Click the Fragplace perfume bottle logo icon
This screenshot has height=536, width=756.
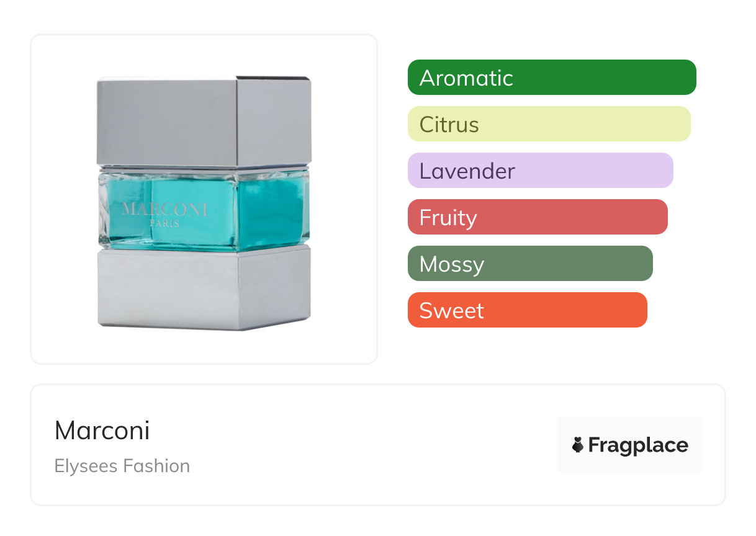click(x=578, y=445)
